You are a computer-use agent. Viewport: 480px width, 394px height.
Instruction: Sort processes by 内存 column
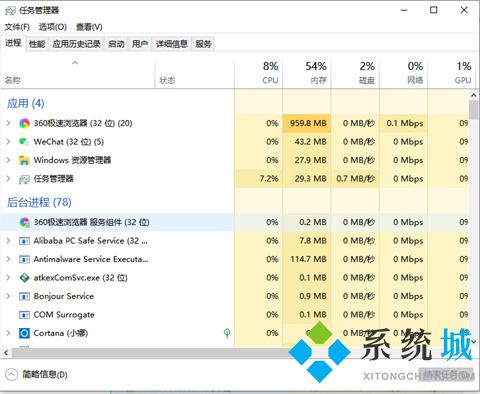[x=307, y=74]
